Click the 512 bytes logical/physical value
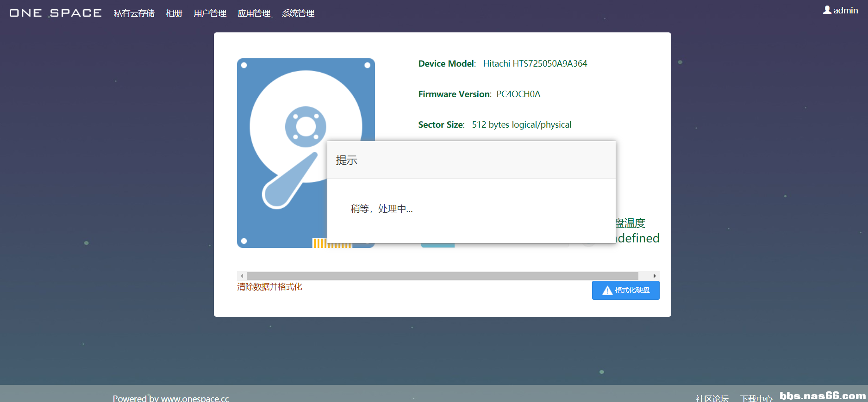This screenshot has height=402, width=868. (x=522, y=125)
